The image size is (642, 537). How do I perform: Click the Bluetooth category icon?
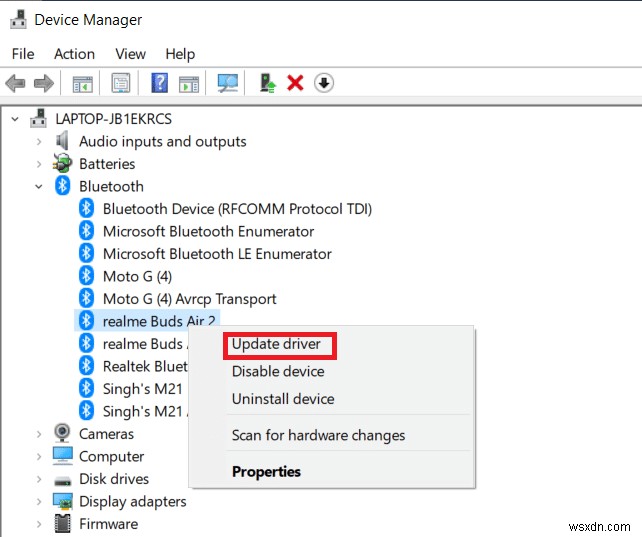(x=63, y=186)
